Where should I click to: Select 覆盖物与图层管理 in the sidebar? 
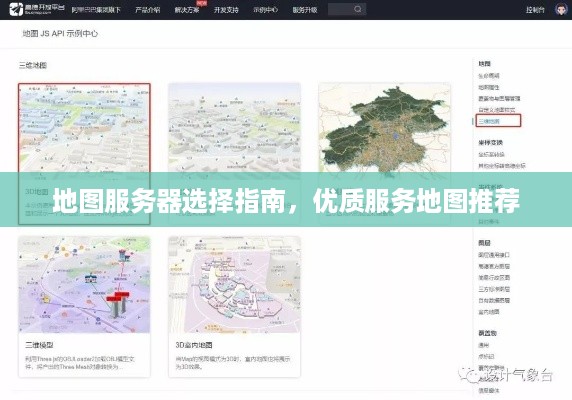pyautogui.click(x=499, y=98)
